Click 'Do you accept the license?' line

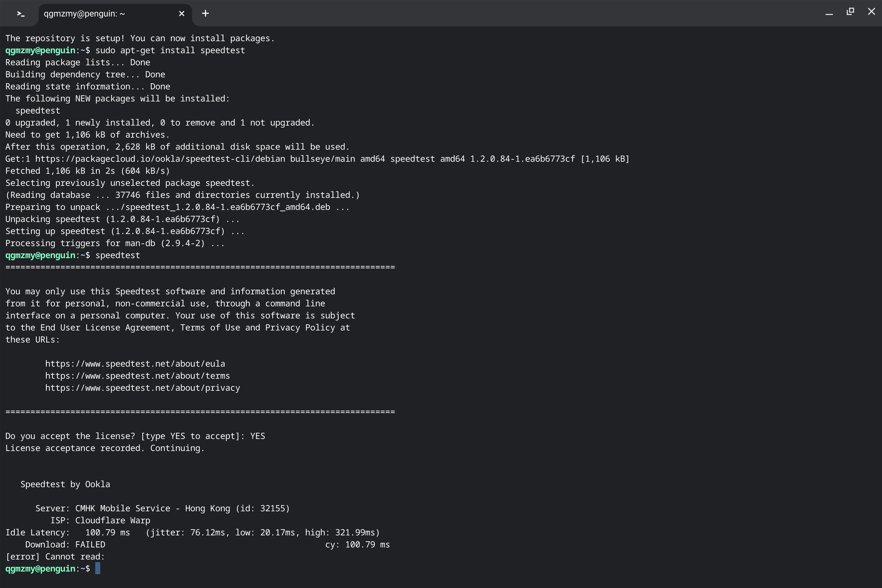[135, 436]
